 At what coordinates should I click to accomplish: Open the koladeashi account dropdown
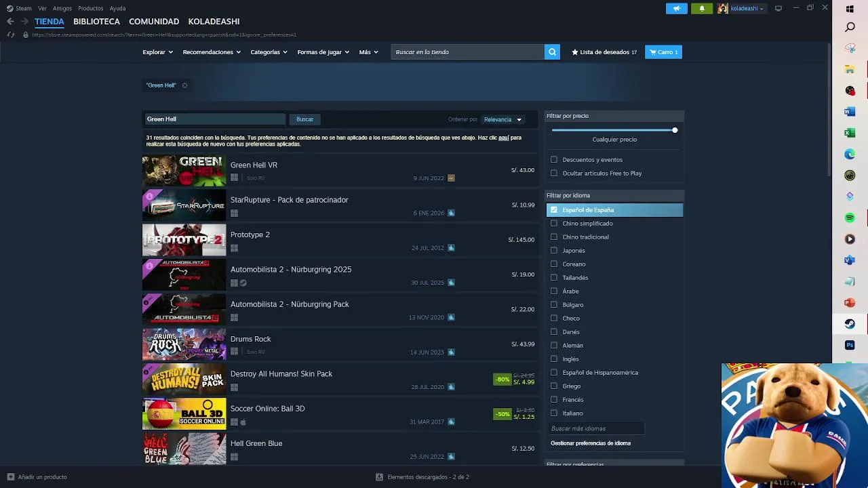click(742, 8)
